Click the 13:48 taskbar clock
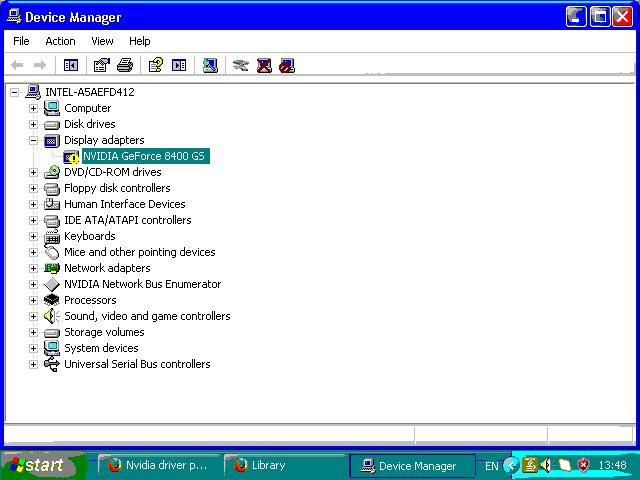640x480 pixels. pyautogui.click(x=612, y=465)
